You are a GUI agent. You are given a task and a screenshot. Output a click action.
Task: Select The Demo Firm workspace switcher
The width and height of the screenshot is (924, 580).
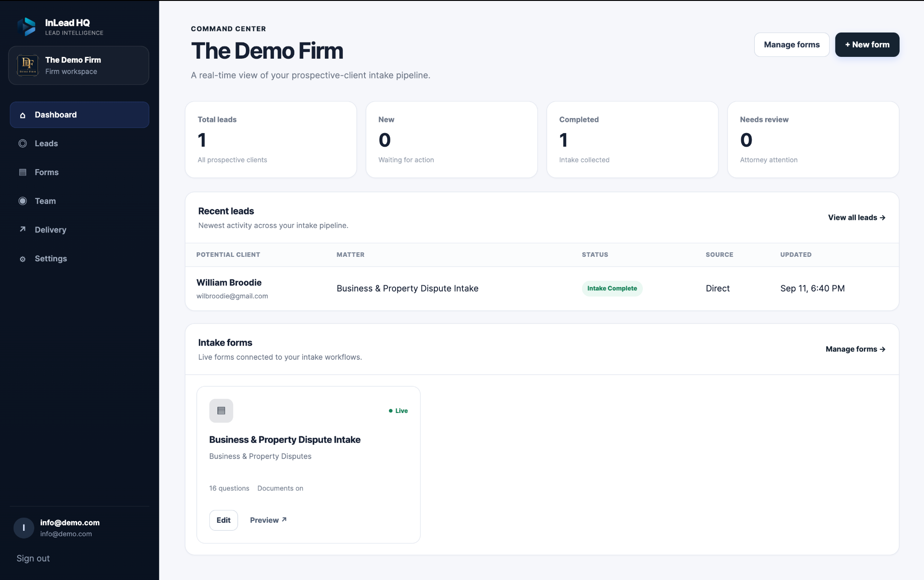[79, 65]
